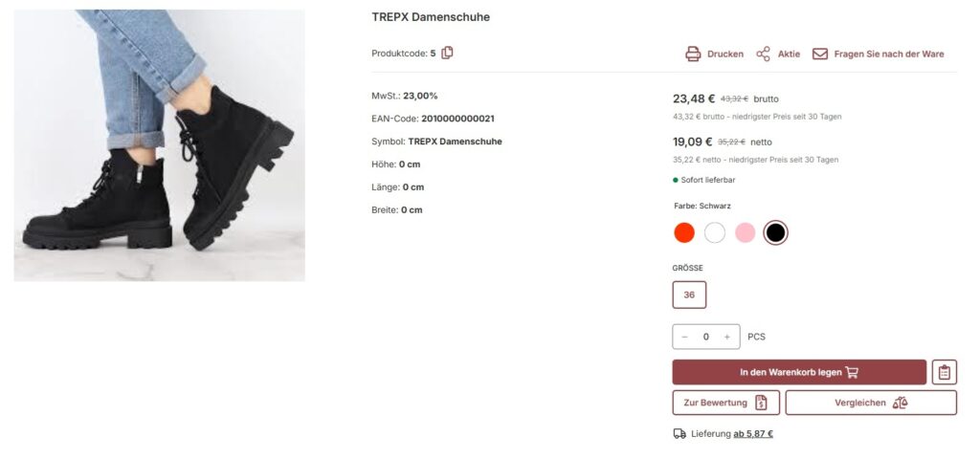Click the scales icon in Vergleichen
Viewport: 980px width, 459px height.
tap(900, 403)
